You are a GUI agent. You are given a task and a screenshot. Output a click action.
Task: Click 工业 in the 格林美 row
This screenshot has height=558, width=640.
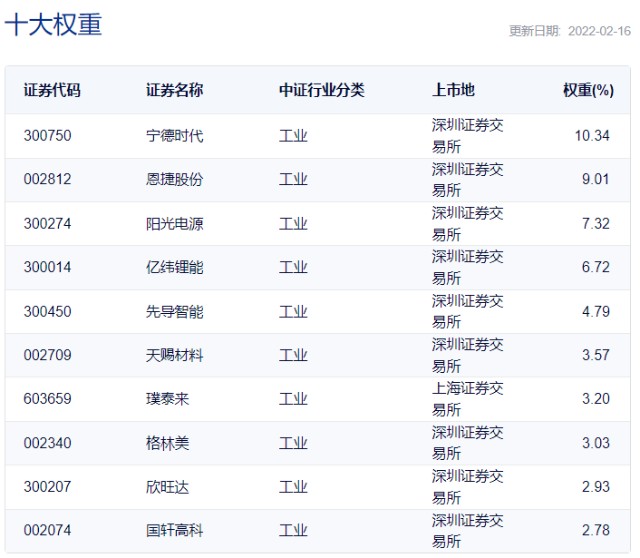coord(293,443)
